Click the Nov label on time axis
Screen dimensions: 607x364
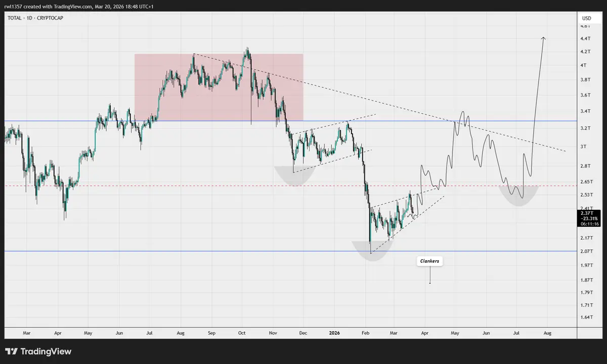click(273, 333)
